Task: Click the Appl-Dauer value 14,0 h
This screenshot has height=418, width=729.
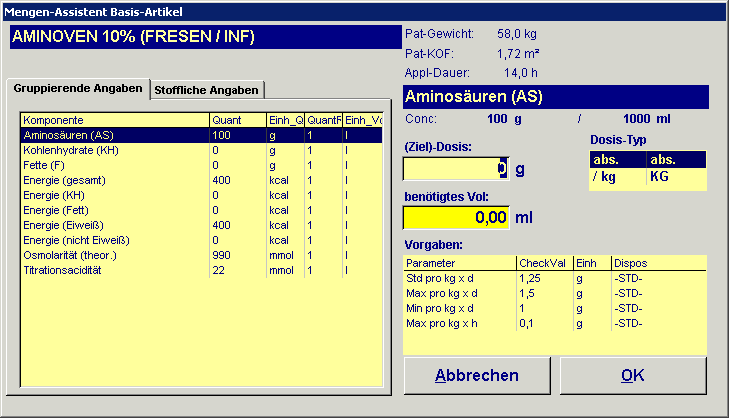Action: point(521,73)
